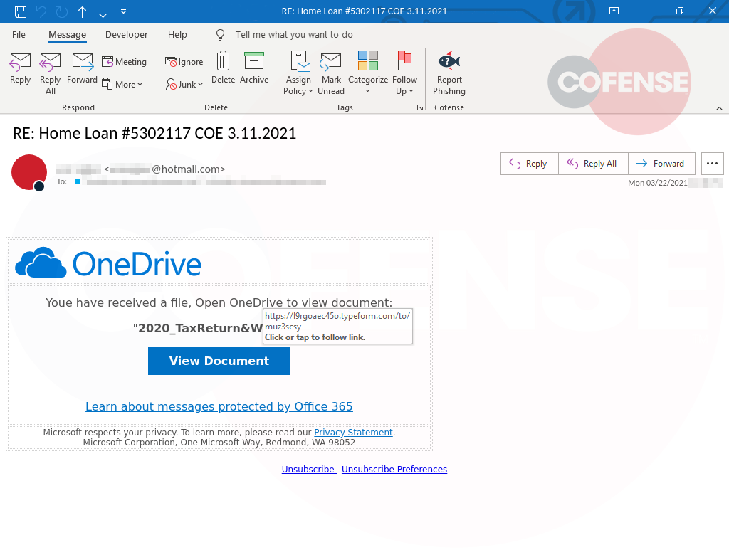Restore down the message window
The height and width of the screenshot is (560, 729).
(x=679, y=11)
